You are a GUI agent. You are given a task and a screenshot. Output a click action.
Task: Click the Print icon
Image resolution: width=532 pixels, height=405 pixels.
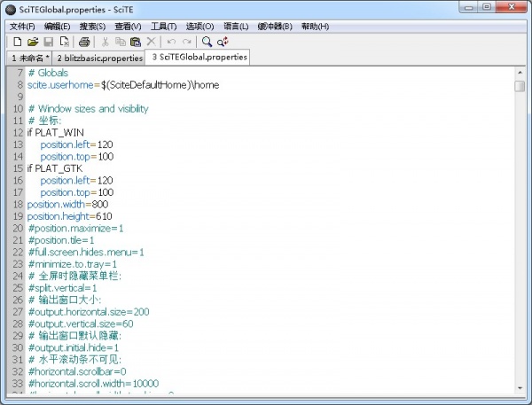point(84,42)
